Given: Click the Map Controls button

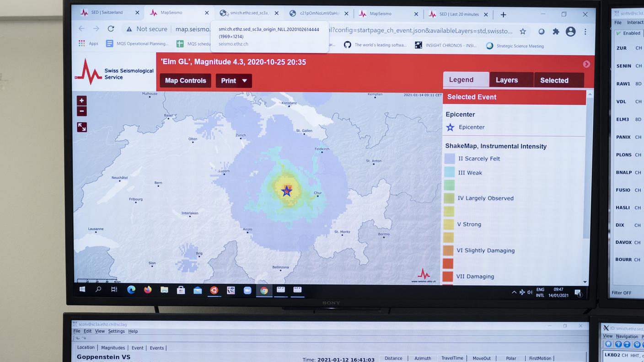Looking at the screenshot, I should pos(185,80).
